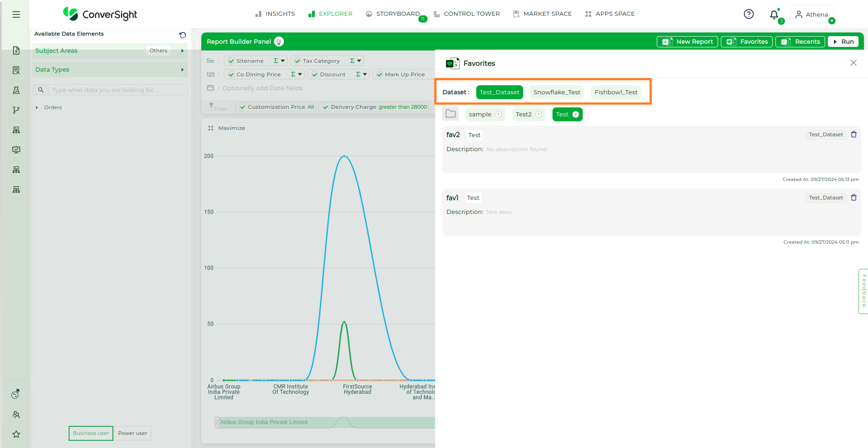This screenshot has height=448, width=868.
Task: Click the lightbulb icon beside Report Builder Panel
Action: (279, 42)
